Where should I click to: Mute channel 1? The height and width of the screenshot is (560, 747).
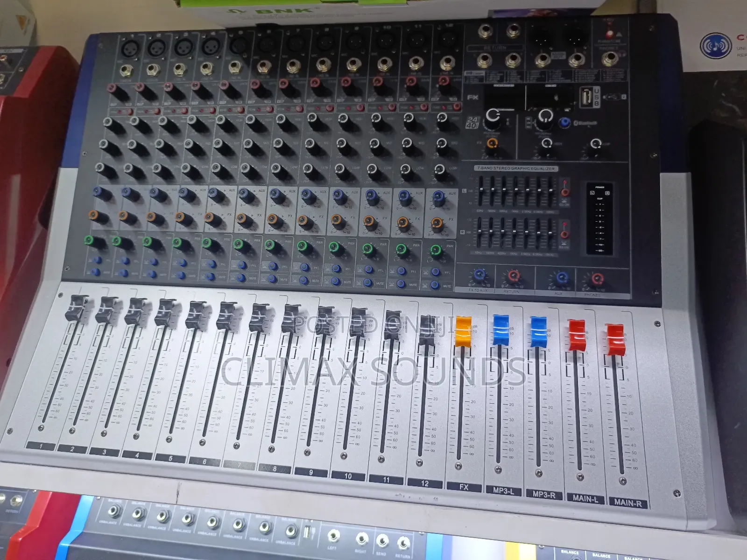[x=95, y=272]
